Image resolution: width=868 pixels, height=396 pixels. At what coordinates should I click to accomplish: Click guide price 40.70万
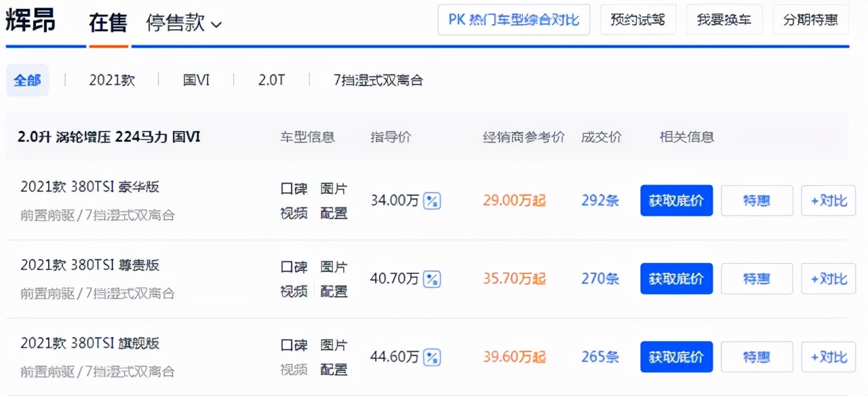coord(395,279)
